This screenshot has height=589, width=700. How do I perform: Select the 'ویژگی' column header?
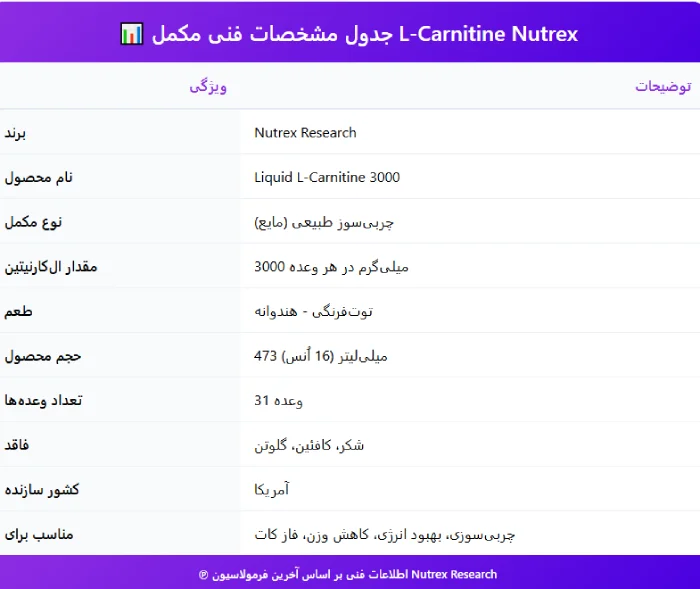208,86
